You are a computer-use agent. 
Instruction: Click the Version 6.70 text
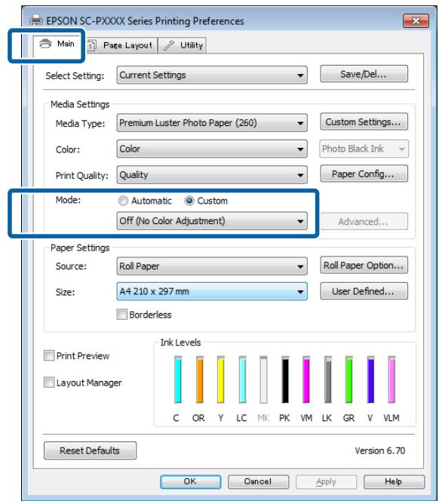pyautogui.click(x=380, y=450)
